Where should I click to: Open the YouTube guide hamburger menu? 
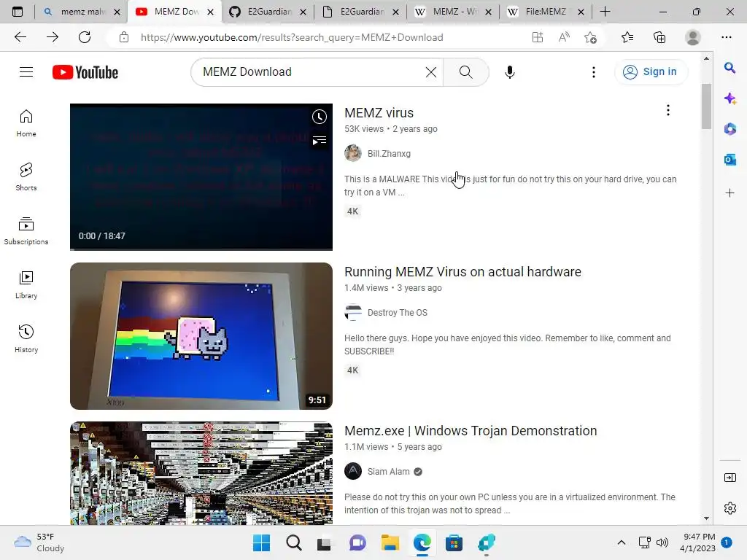pos(26,72)
